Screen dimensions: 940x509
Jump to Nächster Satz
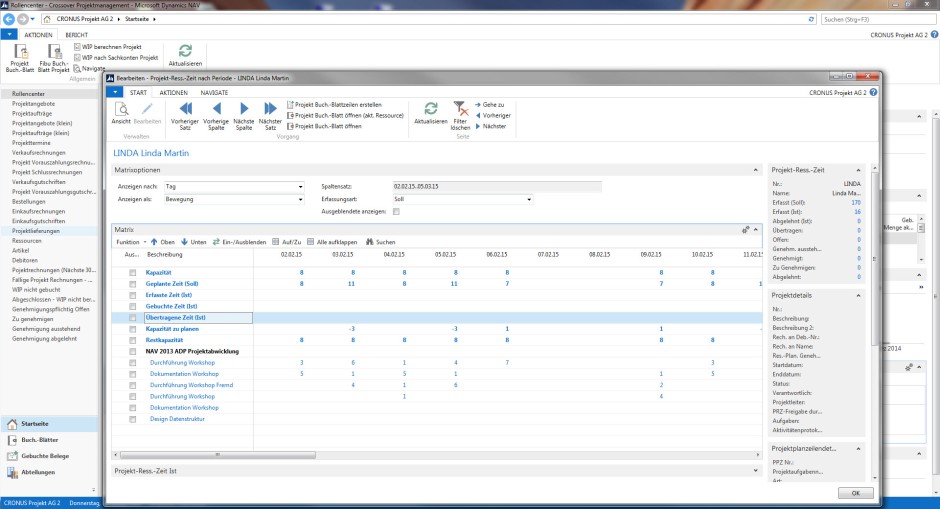(270, 110)
